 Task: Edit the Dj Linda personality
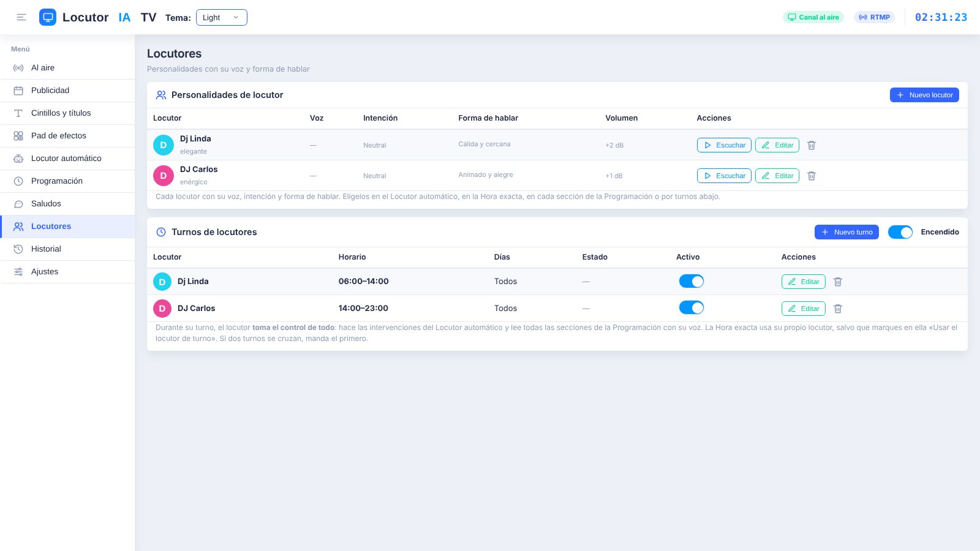777,145
